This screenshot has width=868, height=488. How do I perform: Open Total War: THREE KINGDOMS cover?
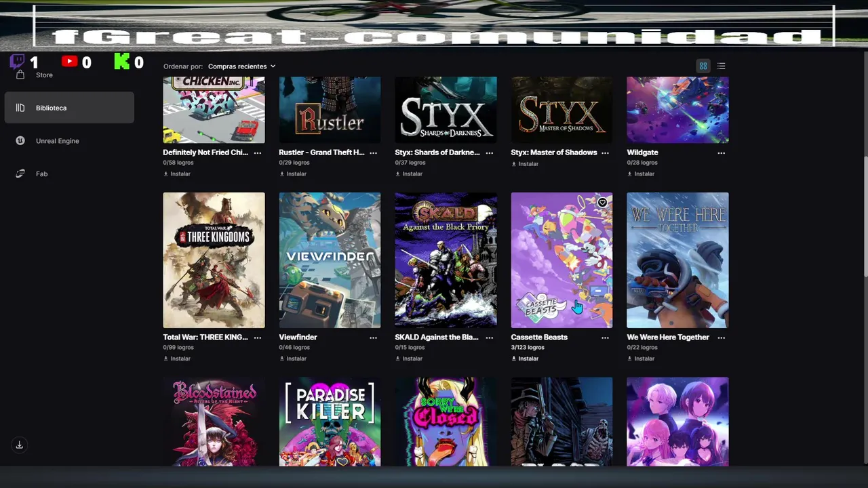point(214,260)
